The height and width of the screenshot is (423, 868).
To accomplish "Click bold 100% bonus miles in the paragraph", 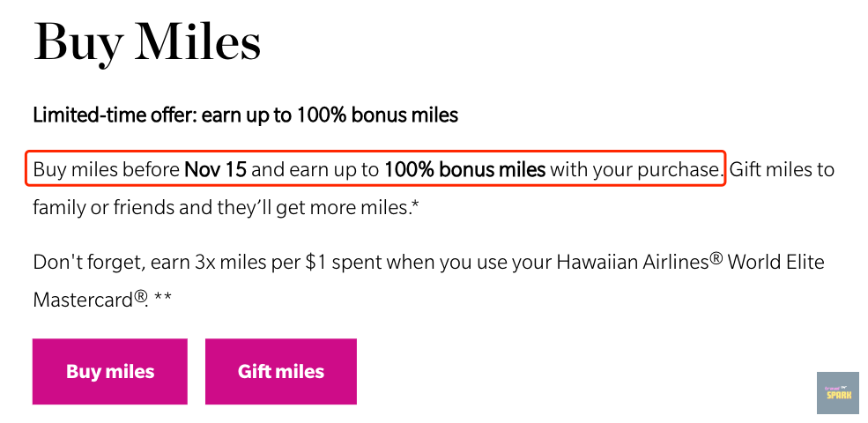I will click(x=464, y=169).
